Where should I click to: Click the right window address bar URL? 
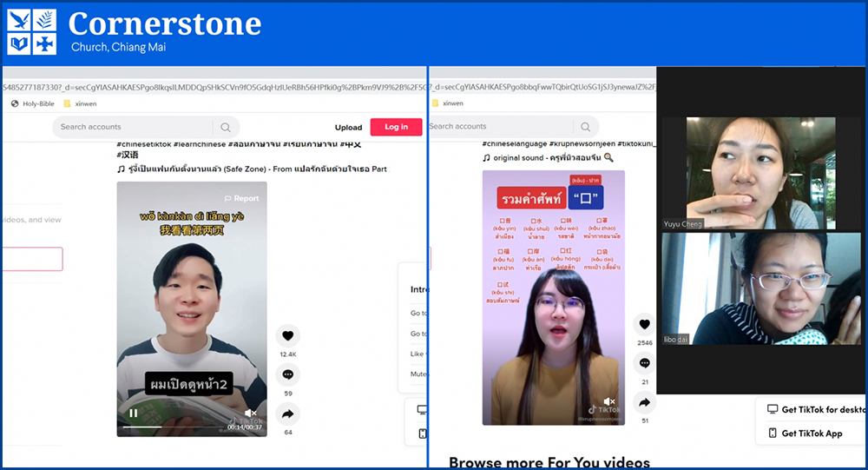[543, 87]
